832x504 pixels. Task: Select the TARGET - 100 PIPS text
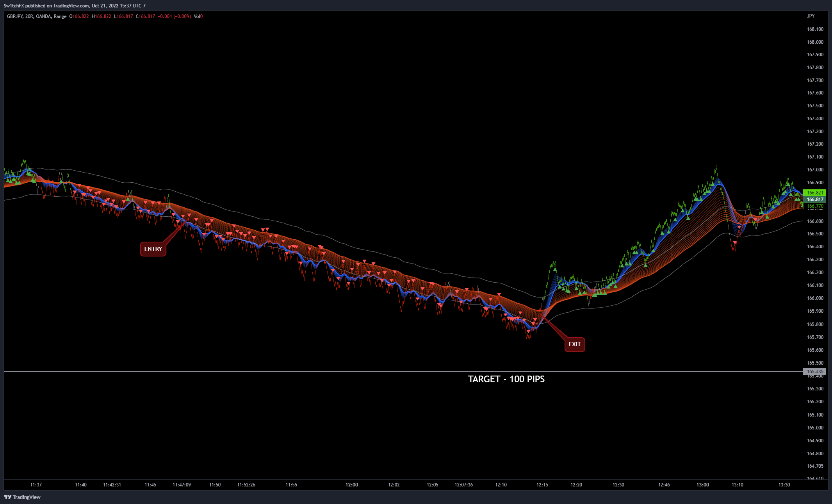click(506, 379)
